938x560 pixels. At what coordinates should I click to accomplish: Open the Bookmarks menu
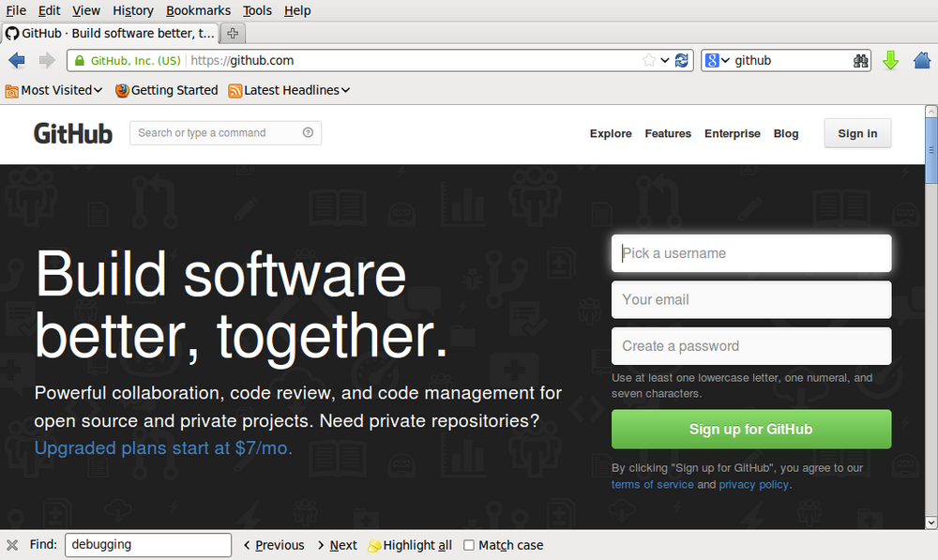198,10
